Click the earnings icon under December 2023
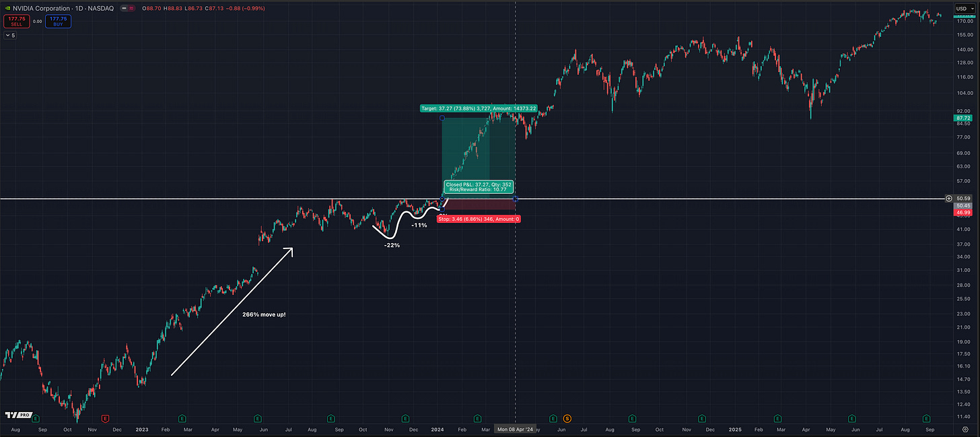The height and width of the screenshot is (437, 980). (405, 418)
